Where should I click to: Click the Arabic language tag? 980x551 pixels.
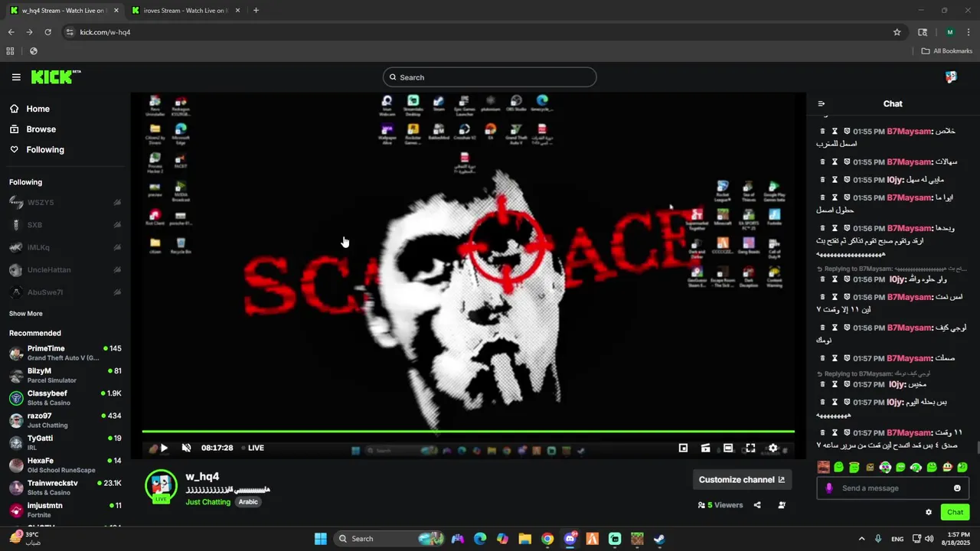[x=248, y=502]
